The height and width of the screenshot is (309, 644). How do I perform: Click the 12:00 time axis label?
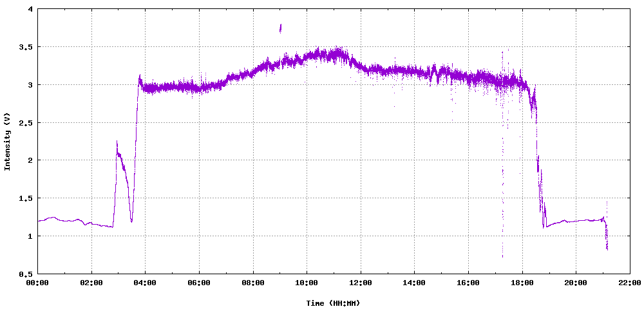coord(360,283)
